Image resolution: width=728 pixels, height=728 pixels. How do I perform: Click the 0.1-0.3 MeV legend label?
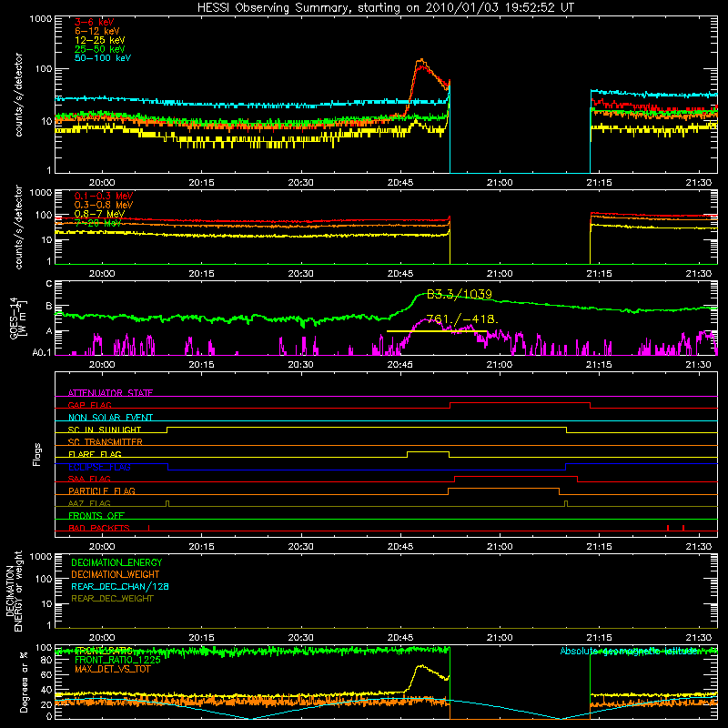pos(104,196)
